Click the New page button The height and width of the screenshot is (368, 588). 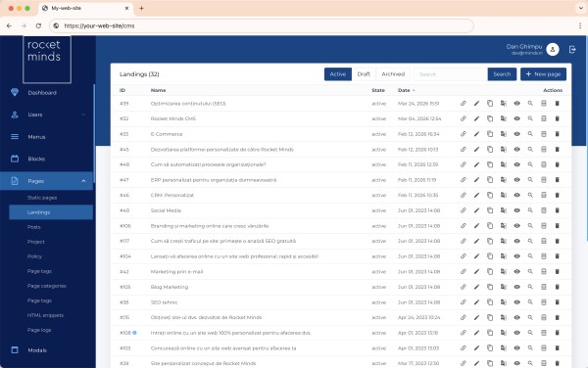(543, 74)
